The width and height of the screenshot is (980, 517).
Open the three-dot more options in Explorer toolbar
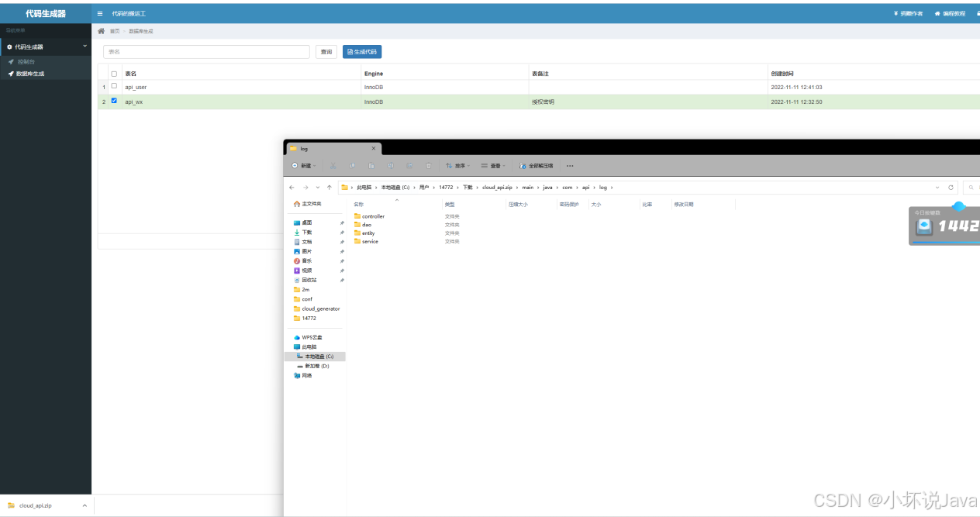point(570,166)
